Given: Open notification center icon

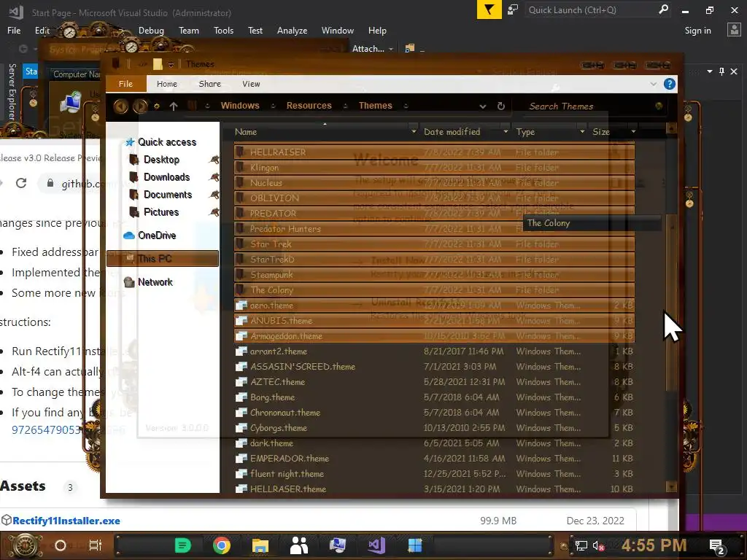Looking at the screenshot, I should (717, 547).
